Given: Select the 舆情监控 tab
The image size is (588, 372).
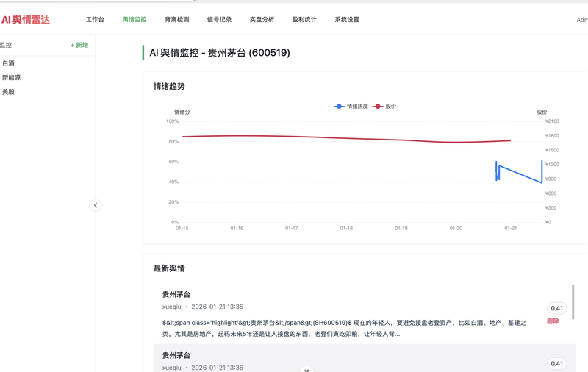Looking at the screenshot, I should (135, 20).
